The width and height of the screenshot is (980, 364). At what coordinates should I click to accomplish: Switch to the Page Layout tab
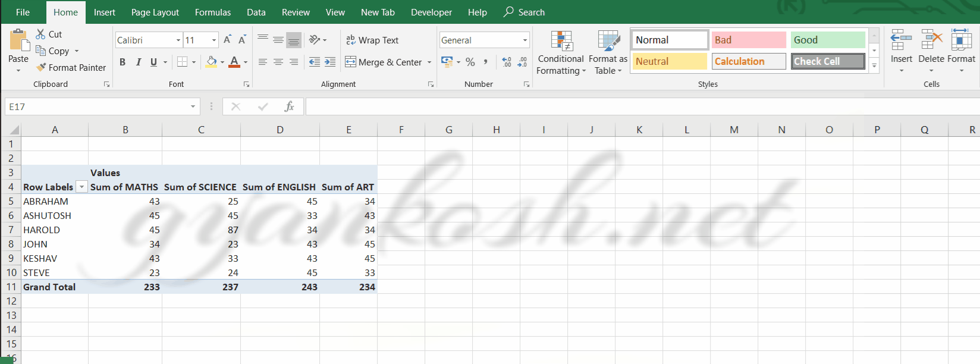[155, 12]
